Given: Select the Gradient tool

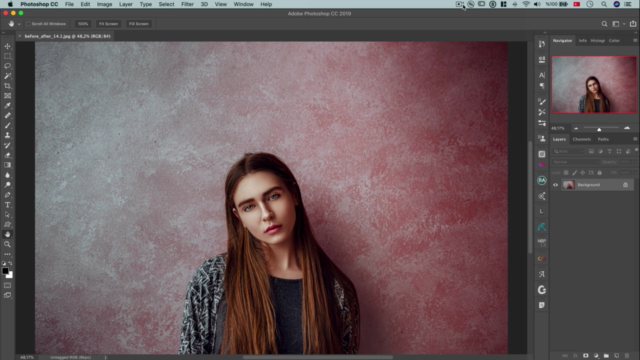Looking at the screenshot, I should click(7, 165).
